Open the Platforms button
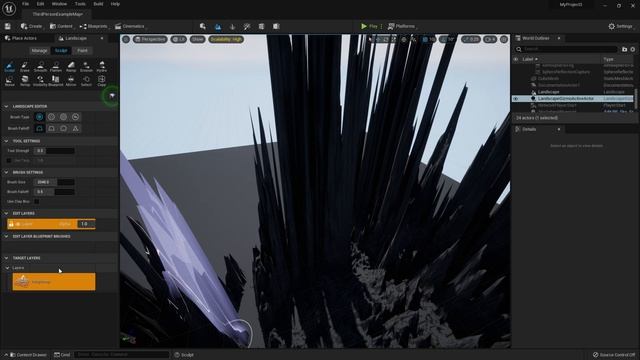 401,26
